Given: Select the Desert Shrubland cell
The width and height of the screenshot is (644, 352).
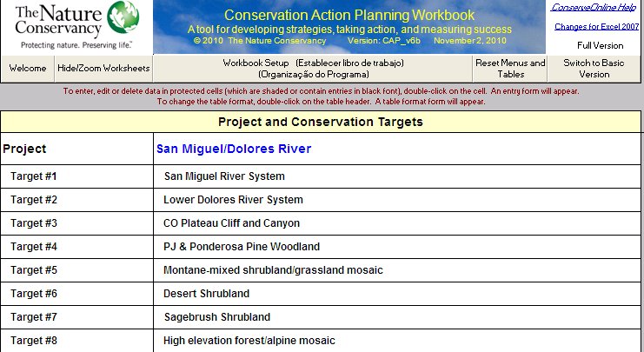Looking at the screenshot, I should [397, 294].
